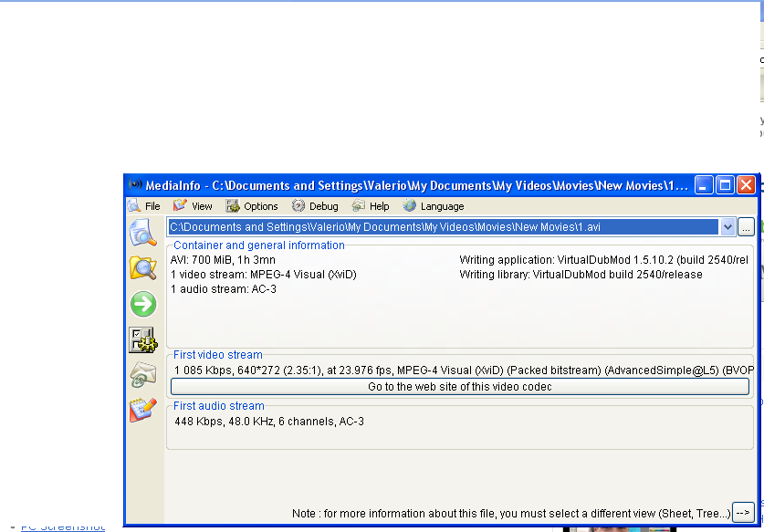Click the 'AVI: 700 MiB, 1h 3mn' text

223,260
